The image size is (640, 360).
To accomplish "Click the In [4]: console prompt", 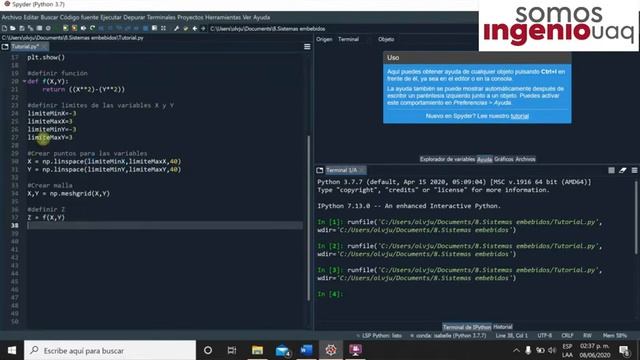I will coord(330,294).
